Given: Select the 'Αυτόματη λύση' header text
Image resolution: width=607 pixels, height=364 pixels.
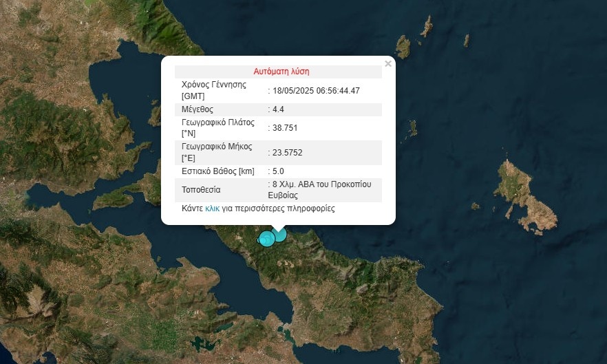Looking at the screenshot, I should [281, 72].
